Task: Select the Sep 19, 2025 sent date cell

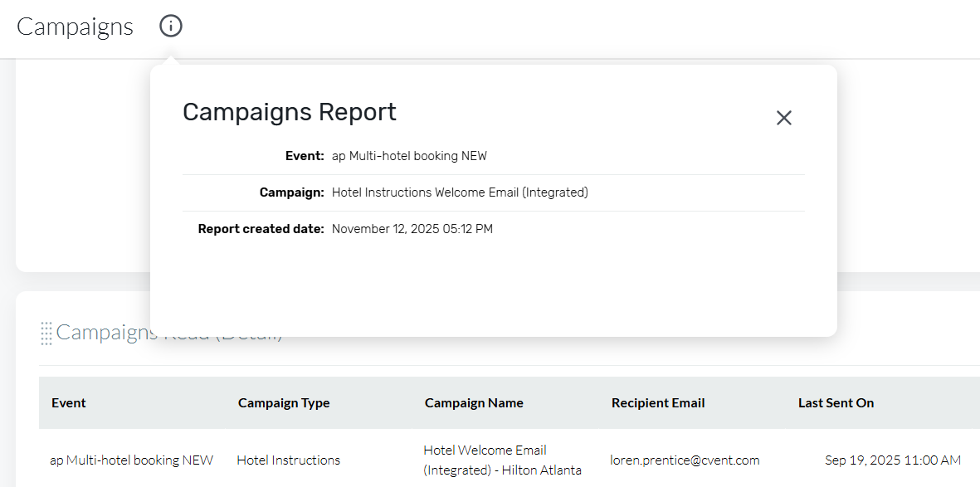Action: (893, 460)
